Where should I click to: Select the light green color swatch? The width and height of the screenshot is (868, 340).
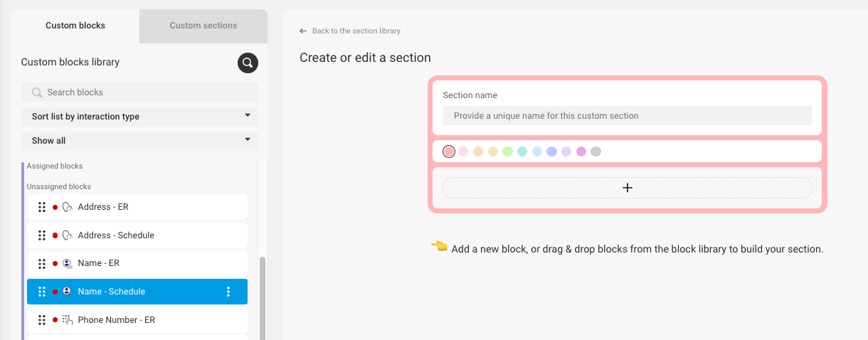click(x=508, y=152)
